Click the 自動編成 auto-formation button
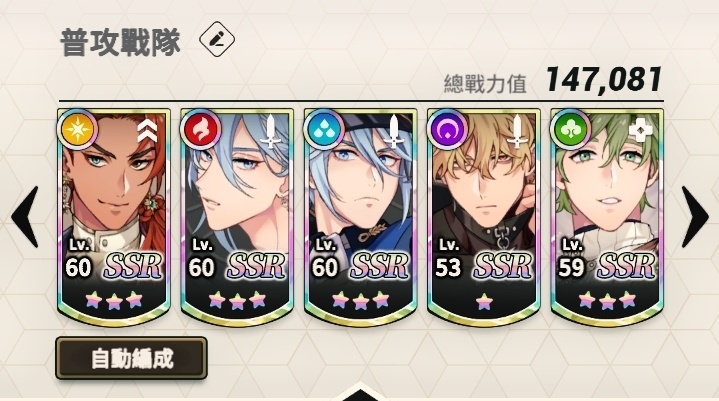Viewport: 719px width, 401px height. (x=131, y=358)
